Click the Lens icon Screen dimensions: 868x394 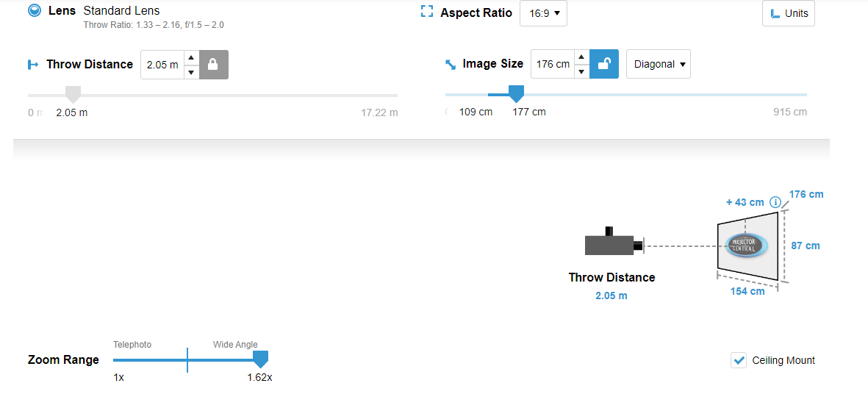(34, 10)
